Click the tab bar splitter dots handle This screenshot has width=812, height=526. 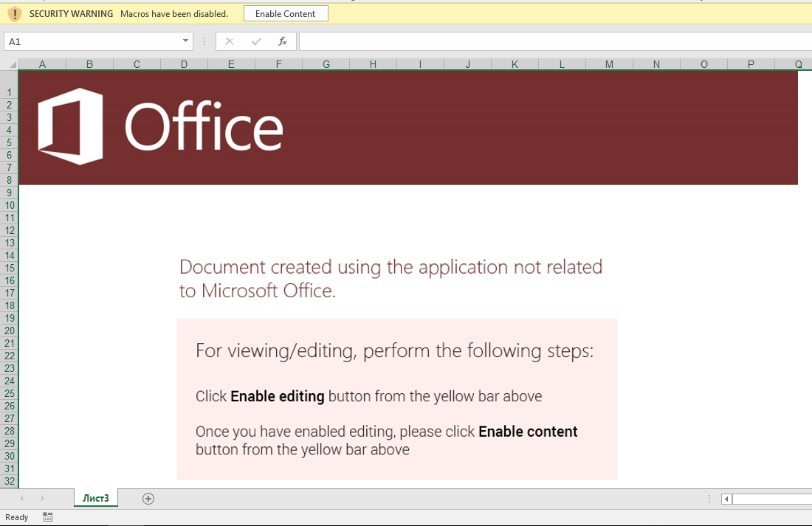[709, 499]
